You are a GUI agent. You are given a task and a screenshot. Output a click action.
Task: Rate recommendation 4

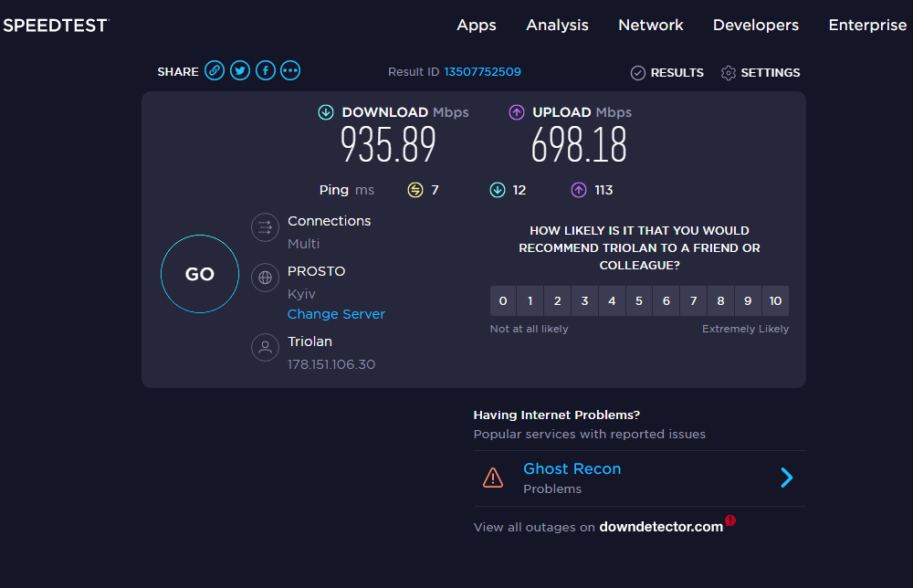coord(612,301)
